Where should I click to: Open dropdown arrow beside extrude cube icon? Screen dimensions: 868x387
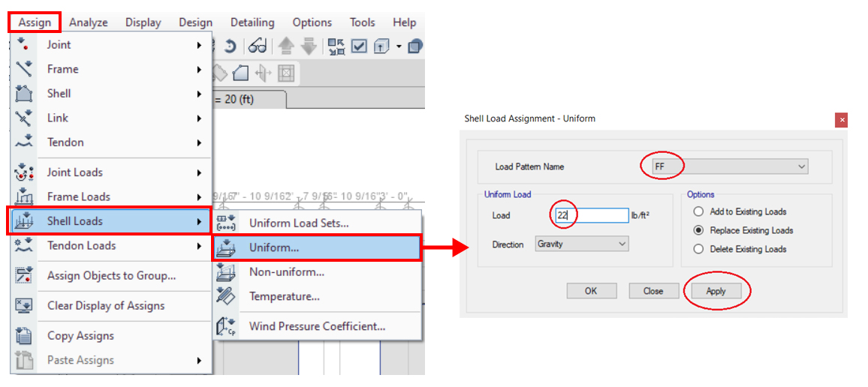(399, 46)
